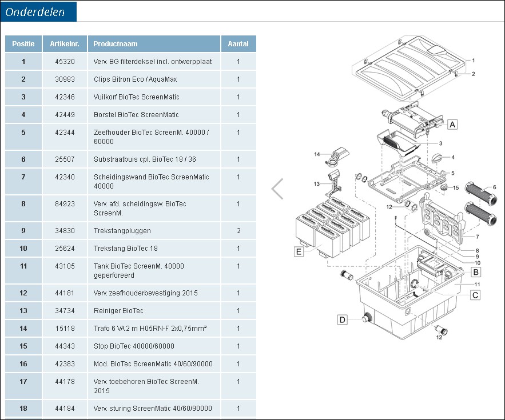This screenshot has height=420, width=505.
Task: Select article number 42346
Action: coord(65,97)
